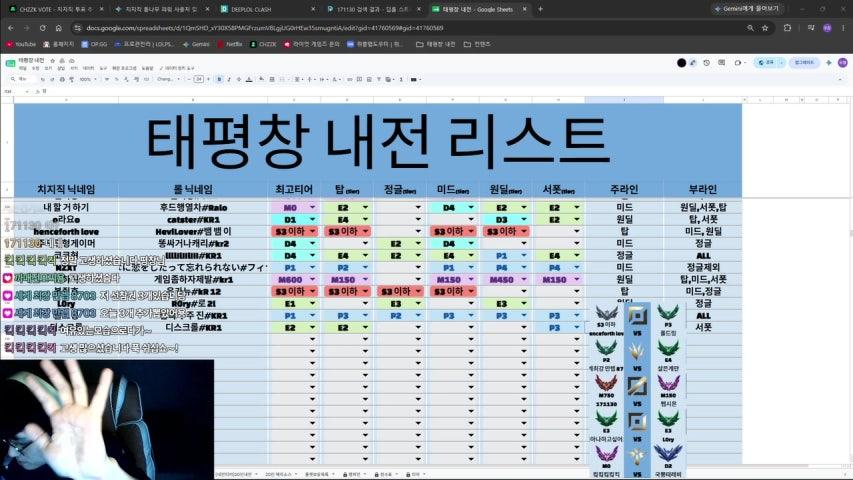Click the Gemini ask button in title bar

click(750, 9)
